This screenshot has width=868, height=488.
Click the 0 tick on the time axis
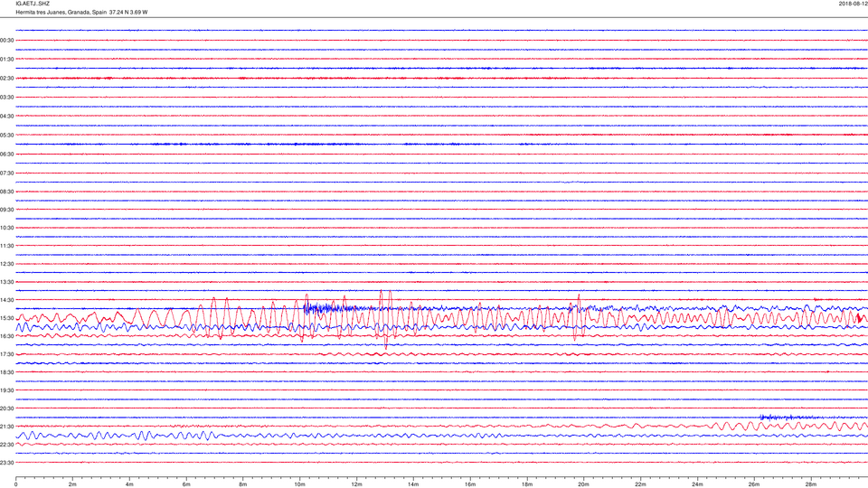pyautogui.click(x=16, y=484)
